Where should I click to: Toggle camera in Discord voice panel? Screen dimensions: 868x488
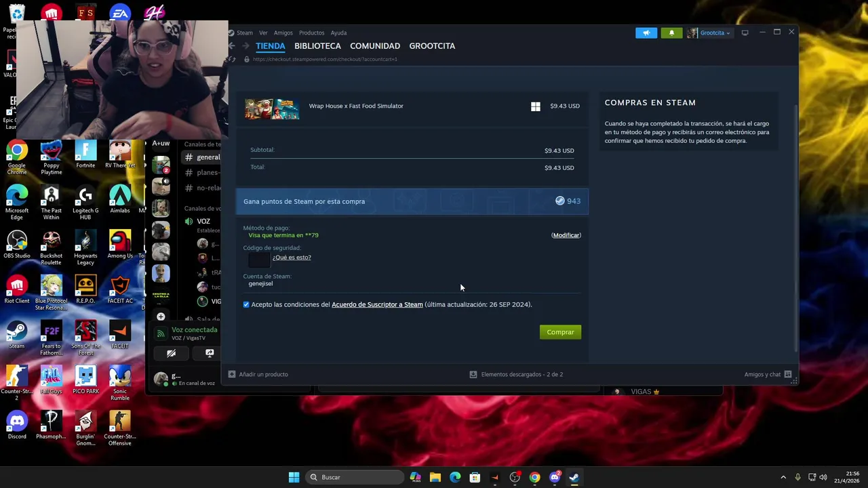[x=172, y=353]
